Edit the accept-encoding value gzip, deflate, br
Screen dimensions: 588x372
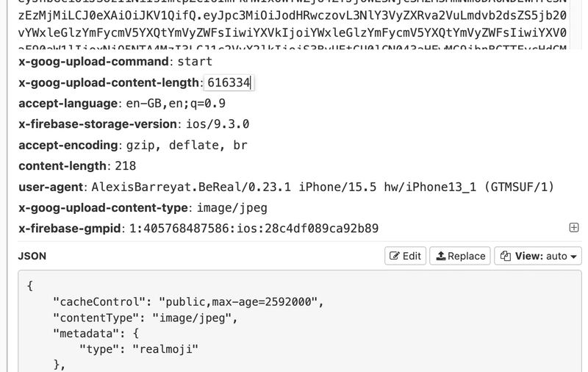pyautogui.click(x=187, y=145)
